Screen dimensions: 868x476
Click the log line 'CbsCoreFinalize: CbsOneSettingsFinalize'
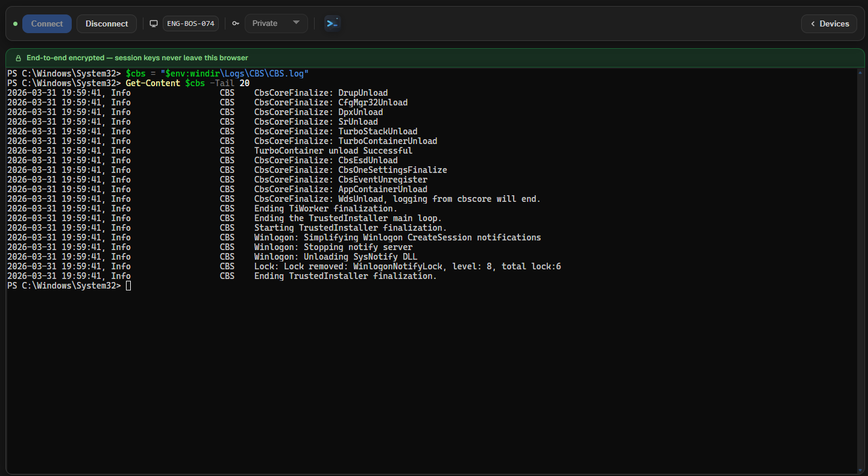[227, 170]
